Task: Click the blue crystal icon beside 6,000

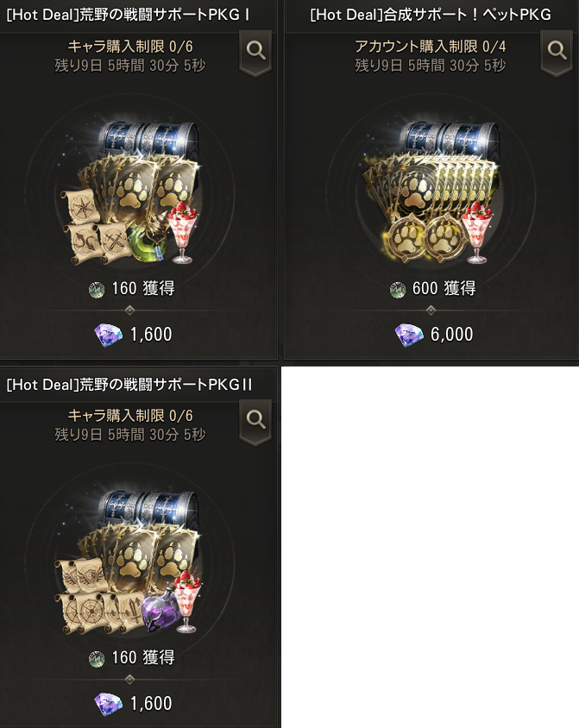Action: tap(409, 335)
